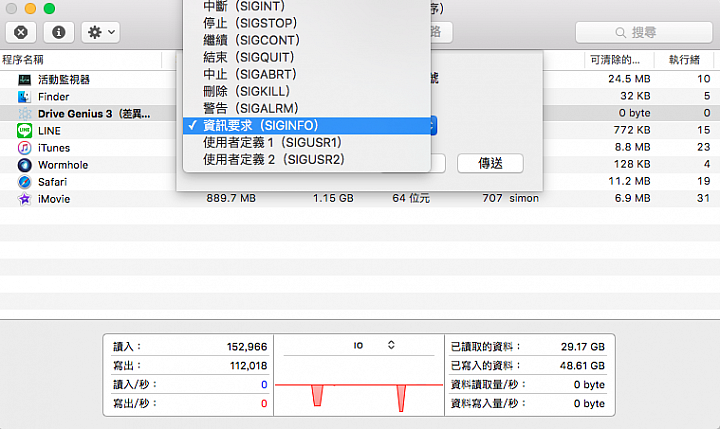Click the 1.15 GB value in iMovie row

tap(333, 198)
